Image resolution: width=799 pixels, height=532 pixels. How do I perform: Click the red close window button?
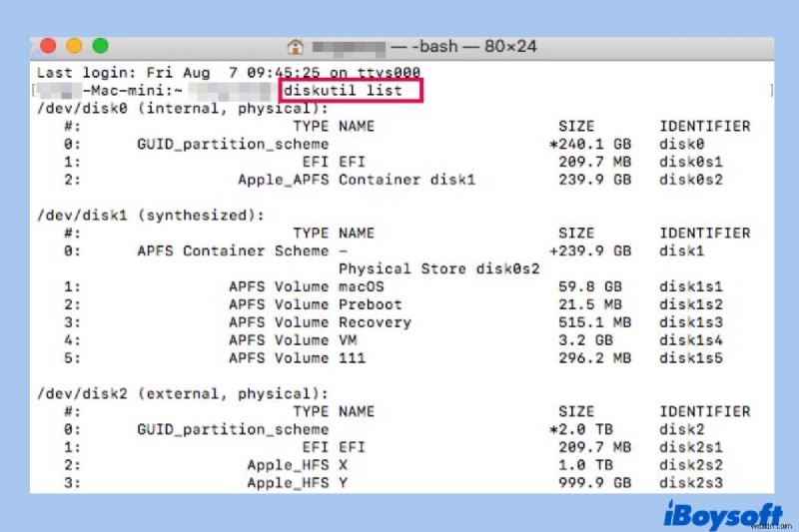pos(48,46)
